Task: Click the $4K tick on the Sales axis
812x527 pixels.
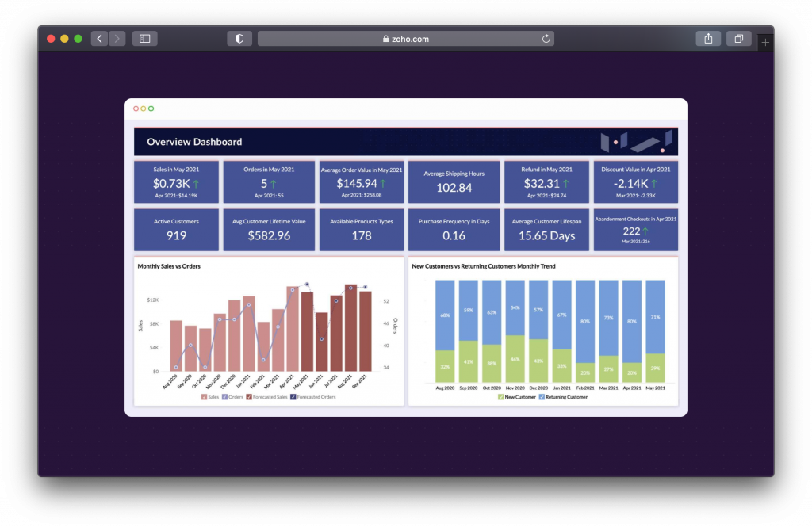Action: [x=154, y=347]
